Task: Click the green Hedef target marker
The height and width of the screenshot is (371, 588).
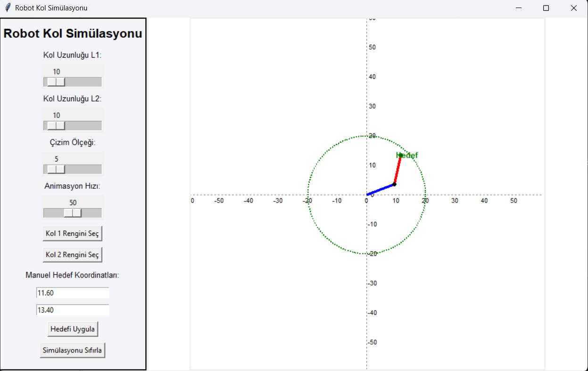Action: click(400, 155)
